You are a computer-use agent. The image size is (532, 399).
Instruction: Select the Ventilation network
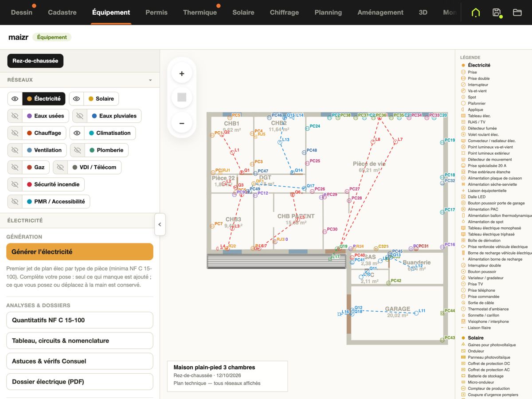pos(44,150)
